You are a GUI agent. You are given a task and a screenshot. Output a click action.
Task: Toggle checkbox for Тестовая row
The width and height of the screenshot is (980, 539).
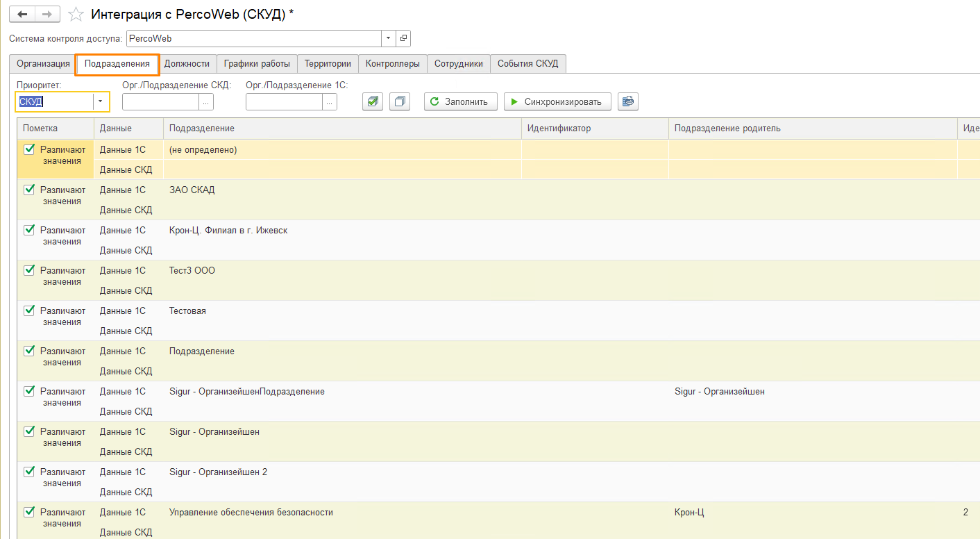coord(29,310)
